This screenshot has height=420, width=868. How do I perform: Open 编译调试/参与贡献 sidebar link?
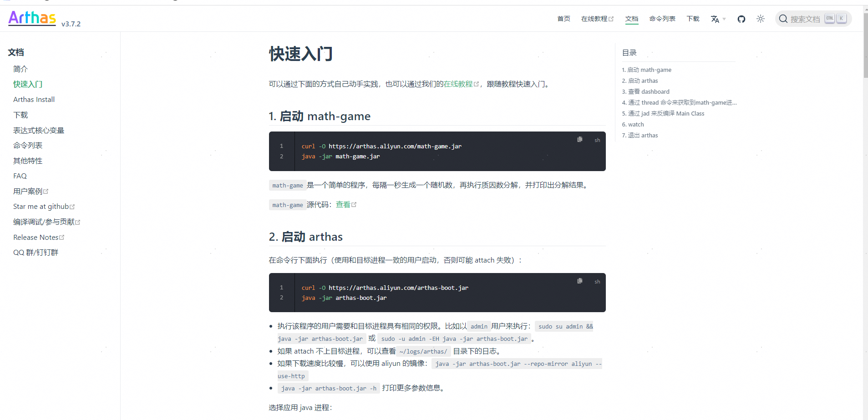46,222
